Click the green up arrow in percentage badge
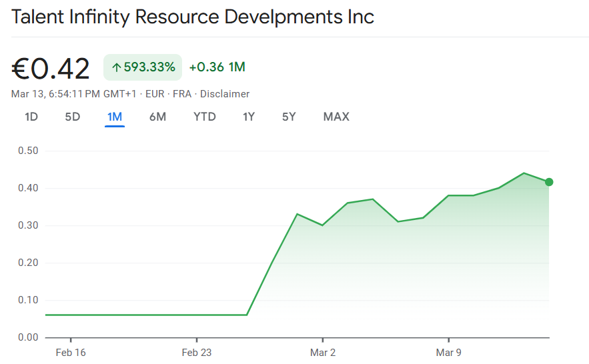Image resolution: width=589 pixels, height=364 pixels. (116, 67)
